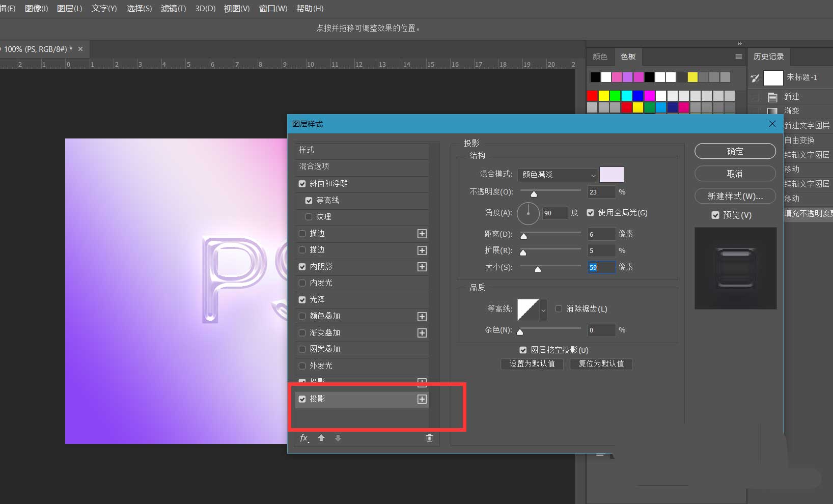This screenshot has width=833, height=504.
Task: Confirm with the 确定 button
Action: [735, 151]
